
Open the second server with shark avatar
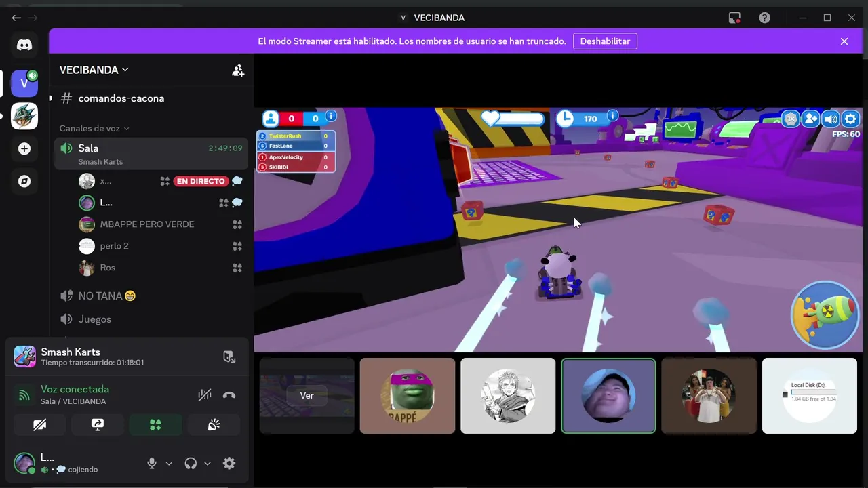tap(24, 116)
